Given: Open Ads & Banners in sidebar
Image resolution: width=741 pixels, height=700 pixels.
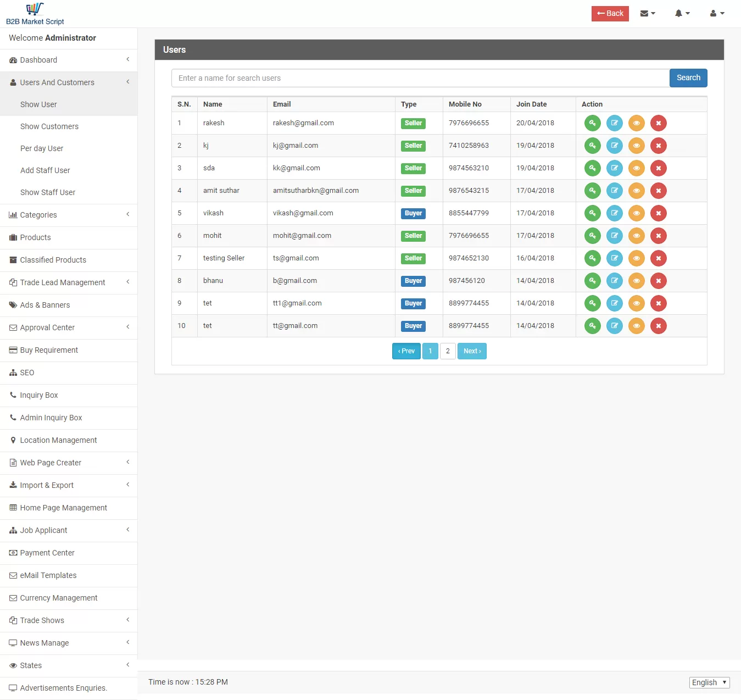Looking at the screenshot, I should click(x=69, y=305).
